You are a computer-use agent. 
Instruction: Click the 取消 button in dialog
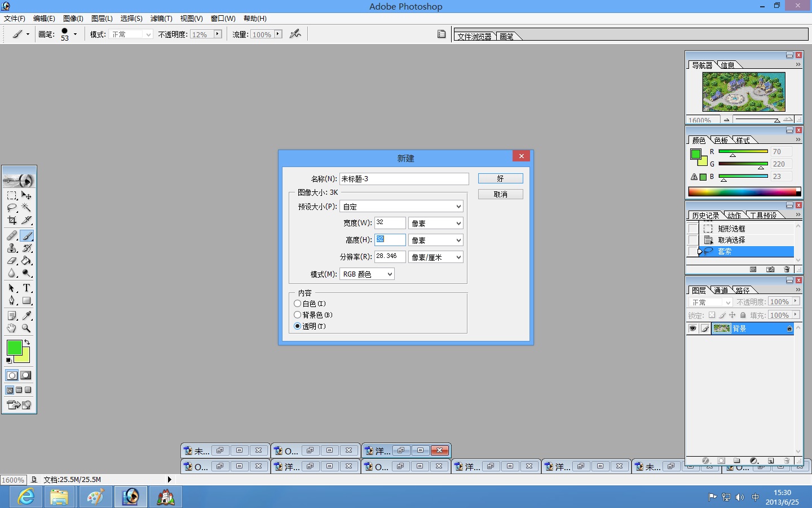pyautogui.click(x=501, y=194)
